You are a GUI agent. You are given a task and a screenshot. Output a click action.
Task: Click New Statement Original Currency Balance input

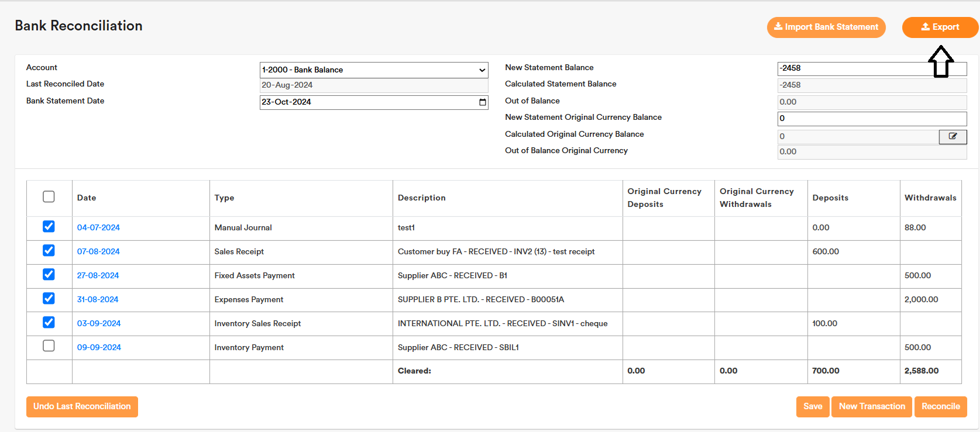[x=871, y=119]
